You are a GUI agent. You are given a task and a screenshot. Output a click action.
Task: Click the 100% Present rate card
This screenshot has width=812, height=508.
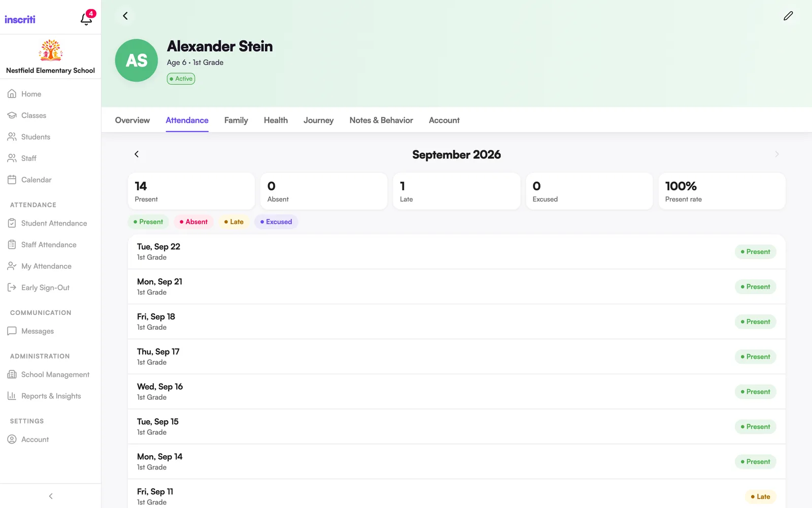click(722, 191)
